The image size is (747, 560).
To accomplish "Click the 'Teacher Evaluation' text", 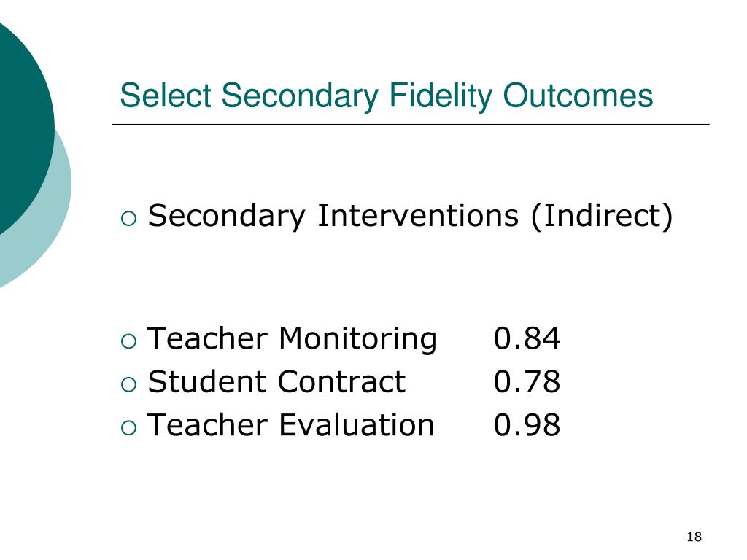I will click(x=291, y=425).
